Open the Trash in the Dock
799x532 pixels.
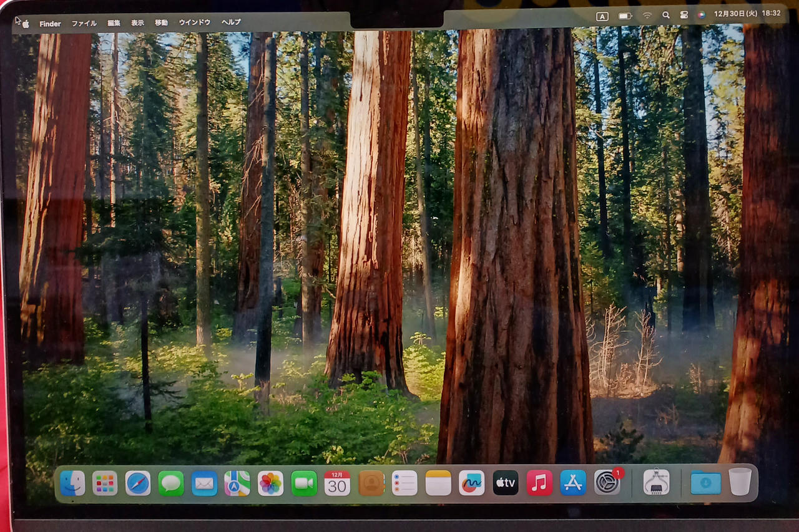click(740, 482)
